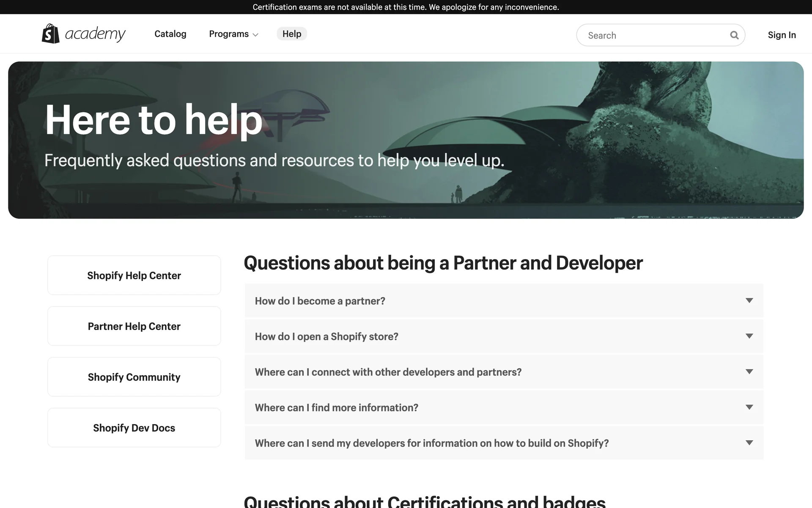Expand 'How do I open a Shopify store?' row
The image size is (812, 508).
click(326, 337)
